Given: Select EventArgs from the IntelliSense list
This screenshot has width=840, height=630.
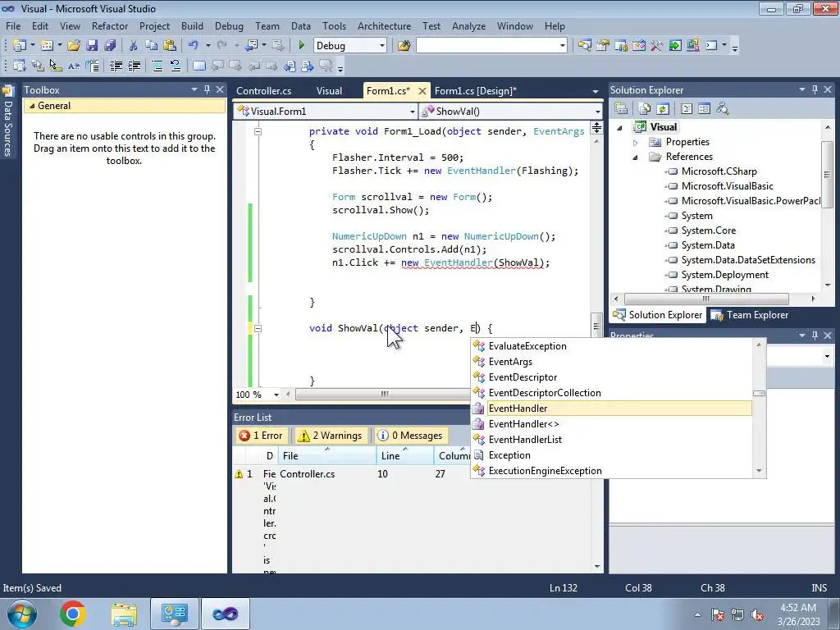Looking at the screenshot, I should pyautogui.click(x=510, y=362).
